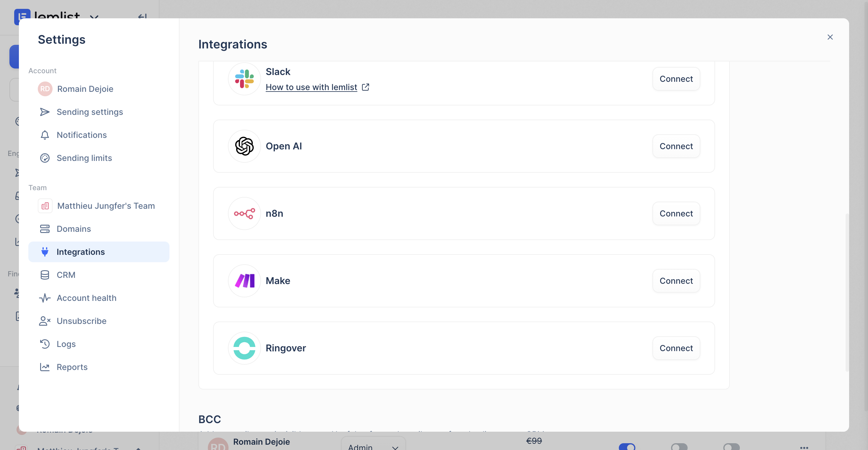The height and width of the screenshot is (450, 868).
Task: Click the Ringover logo icon
Action: coord(244,348)
